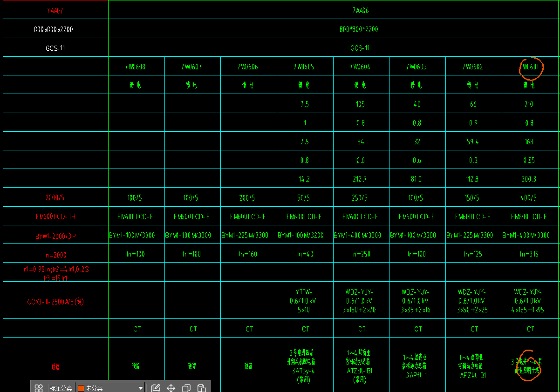The height and width of the screenshot is (392, 560).
Task: Open the 标注分类 dropdown showing 未分类
Action: (110, 388)
